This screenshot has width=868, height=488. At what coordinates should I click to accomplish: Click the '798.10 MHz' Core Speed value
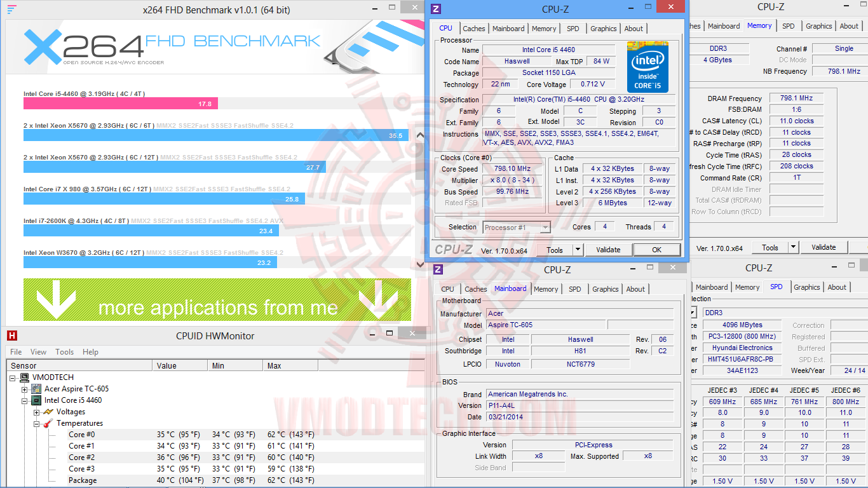pyautogui.click(x=513, y=168)
